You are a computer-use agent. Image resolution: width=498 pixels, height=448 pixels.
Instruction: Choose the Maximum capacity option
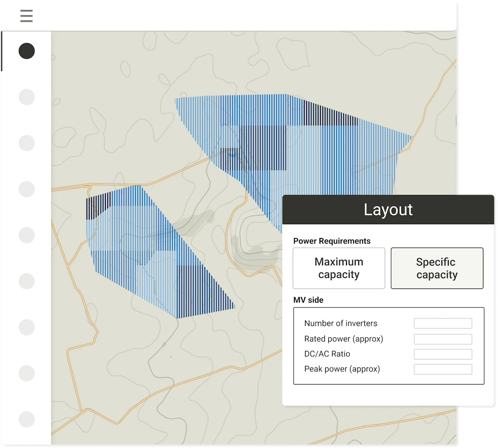339,268
